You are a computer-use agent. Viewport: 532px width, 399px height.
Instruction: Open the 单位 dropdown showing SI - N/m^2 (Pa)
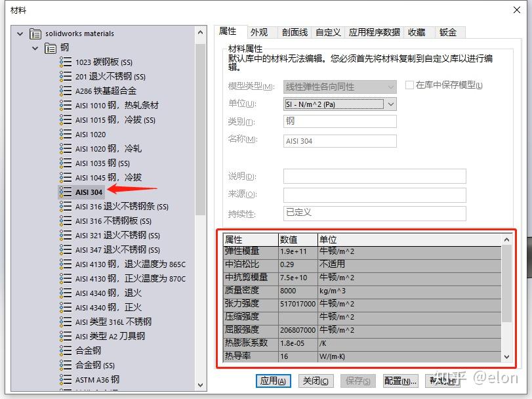(390, 104)
